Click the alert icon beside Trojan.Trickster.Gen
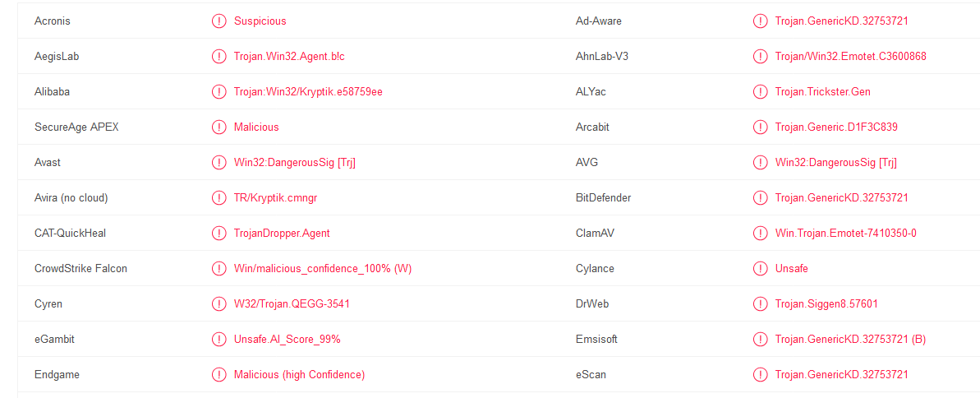Image resolution: width=980 pixels, height=398 pixels. tap(760, 91)
